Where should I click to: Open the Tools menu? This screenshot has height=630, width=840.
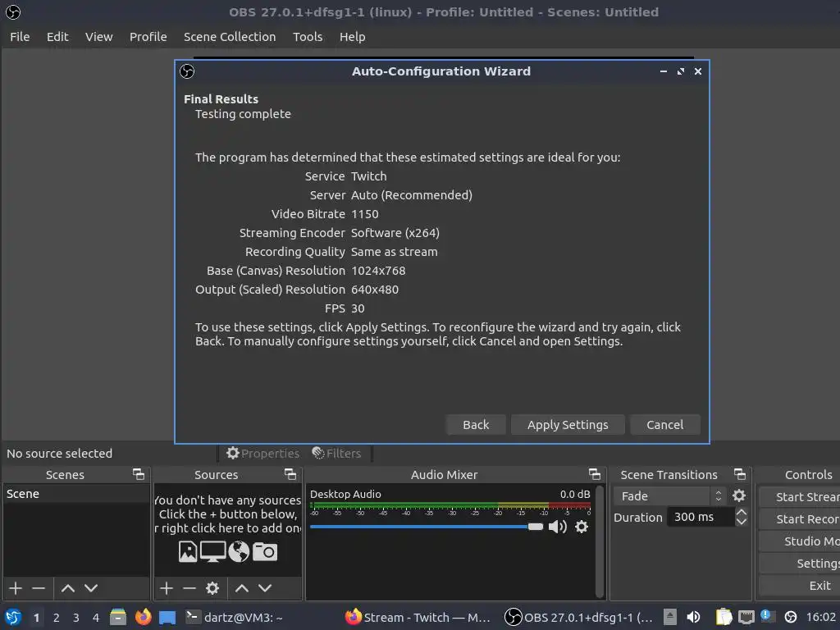pos(308,37)
